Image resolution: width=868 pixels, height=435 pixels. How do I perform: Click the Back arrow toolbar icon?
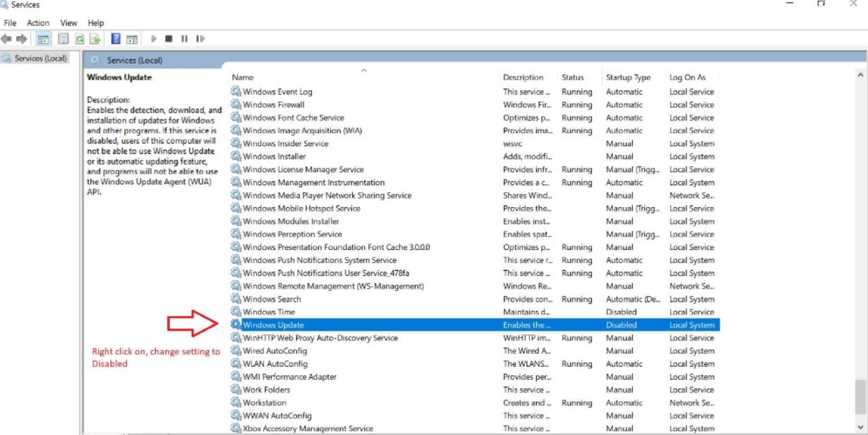(6, 39)
